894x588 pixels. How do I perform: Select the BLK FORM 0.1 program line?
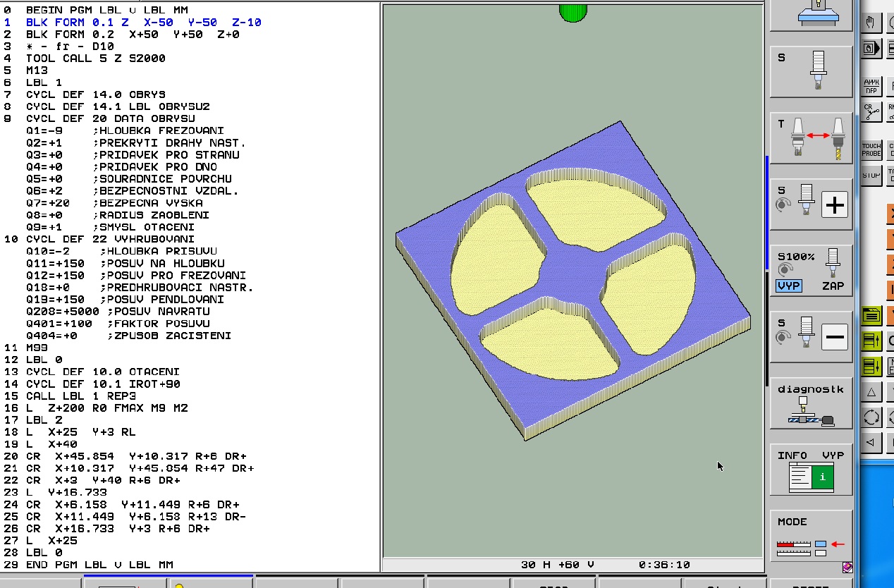point(143,23)
